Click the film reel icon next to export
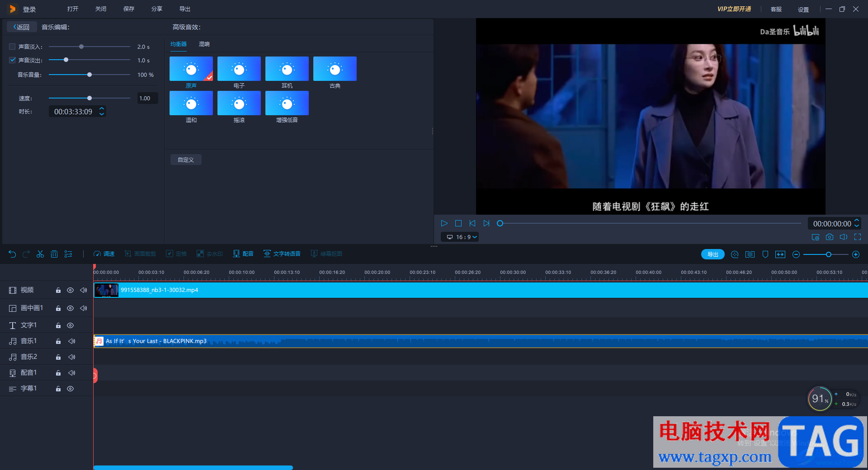 pyautogui.click(x=735, y=254)
